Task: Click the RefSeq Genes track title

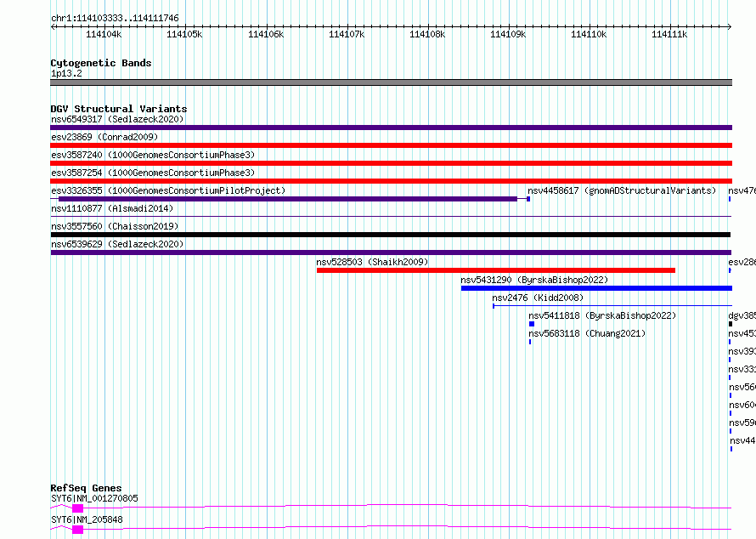Action: click(86, 488)
